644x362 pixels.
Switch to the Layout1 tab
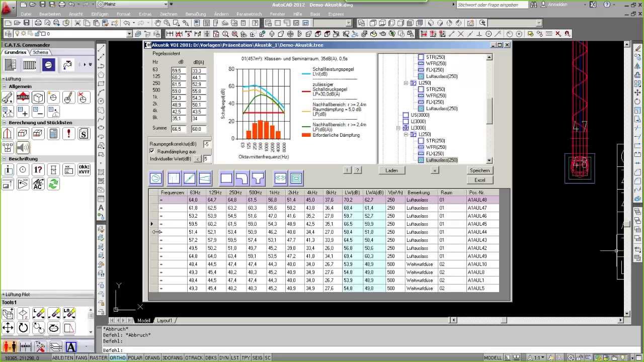pos(165,320)
